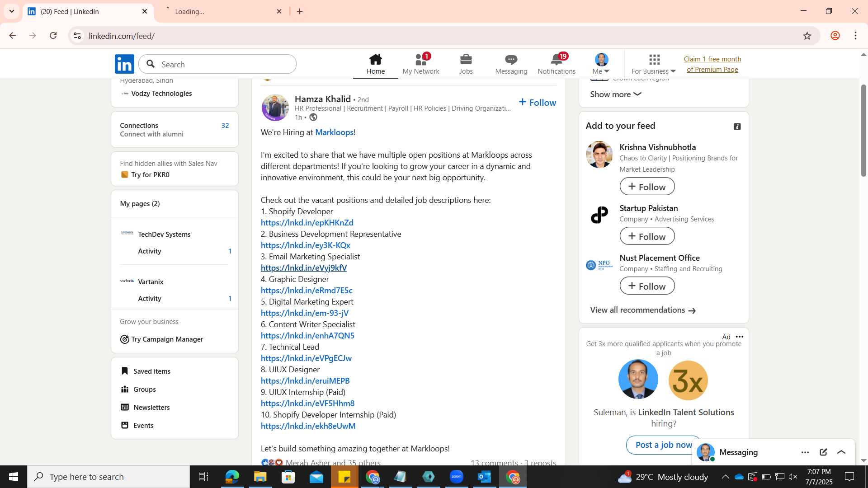Click the LinkedIn Search field

pyautogui.click(x=217, y=64)
